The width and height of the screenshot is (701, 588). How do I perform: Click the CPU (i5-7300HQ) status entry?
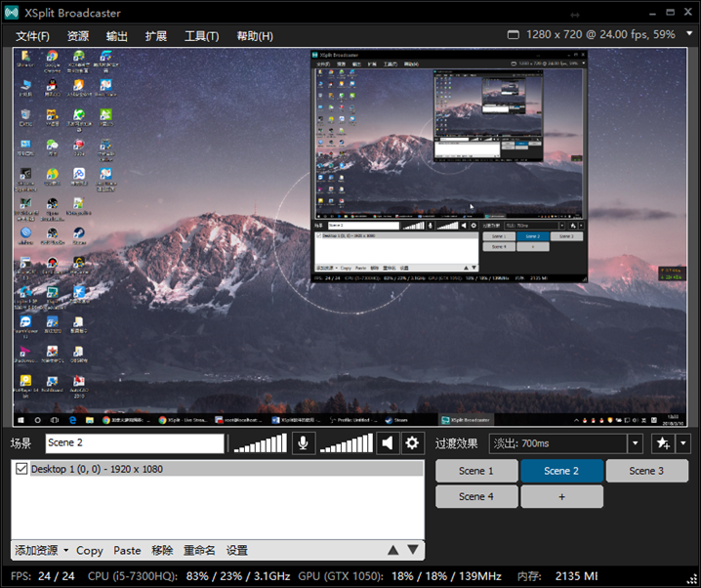tap(188, 576)
